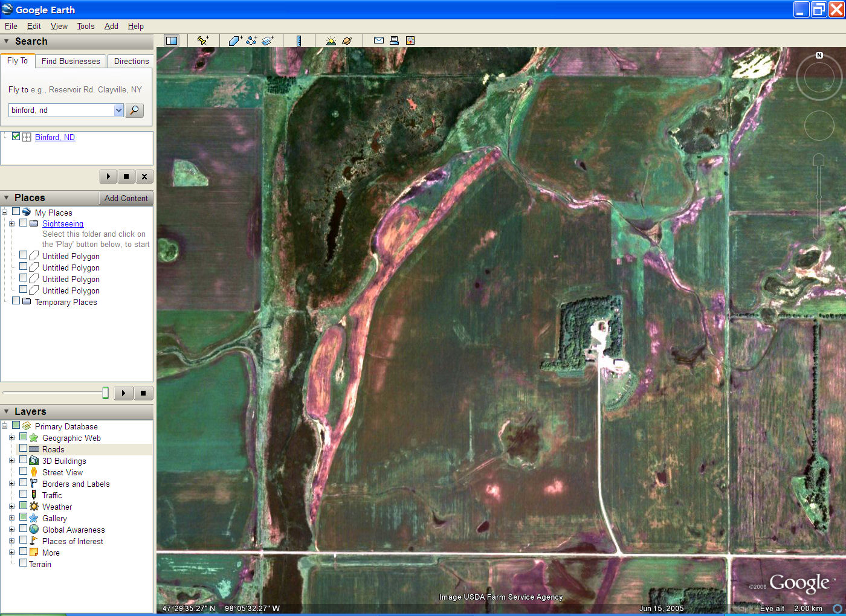The width and height of the screenshot is (846, 616).
Task: Click the Traffic layer icon
Action: click(x=34, y=495)
